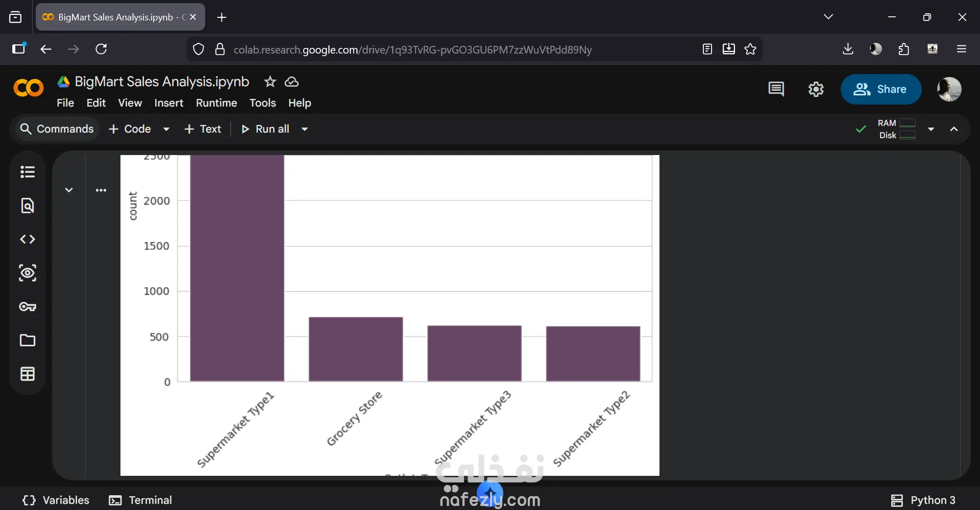
Task: Click the Python 3 runtime indicator
Action: pos(923,500)
